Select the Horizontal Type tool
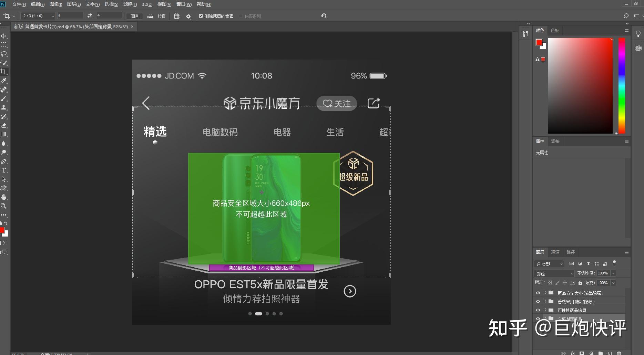 [x=3, y=170]
